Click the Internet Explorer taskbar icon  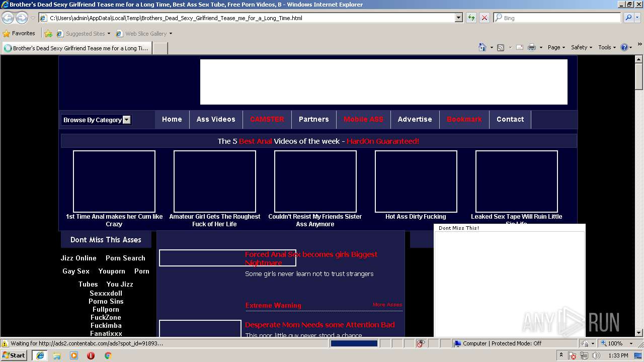click(40, 355)
